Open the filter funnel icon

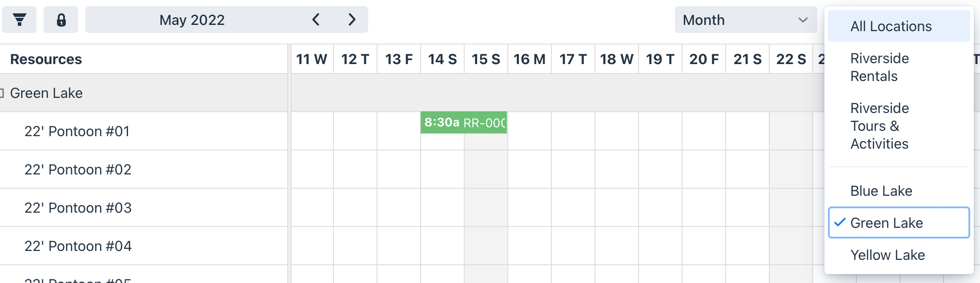19,20
